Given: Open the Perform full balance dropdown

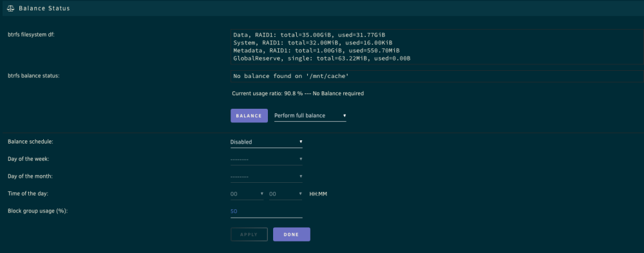Looking at the screenshot, I should click(x=310, y=116).
